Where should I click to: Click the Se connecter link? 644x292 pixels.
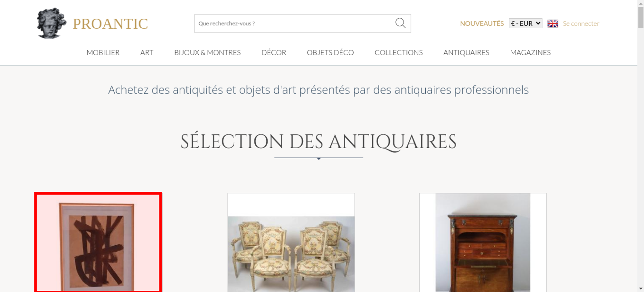[x=581, y=23]
